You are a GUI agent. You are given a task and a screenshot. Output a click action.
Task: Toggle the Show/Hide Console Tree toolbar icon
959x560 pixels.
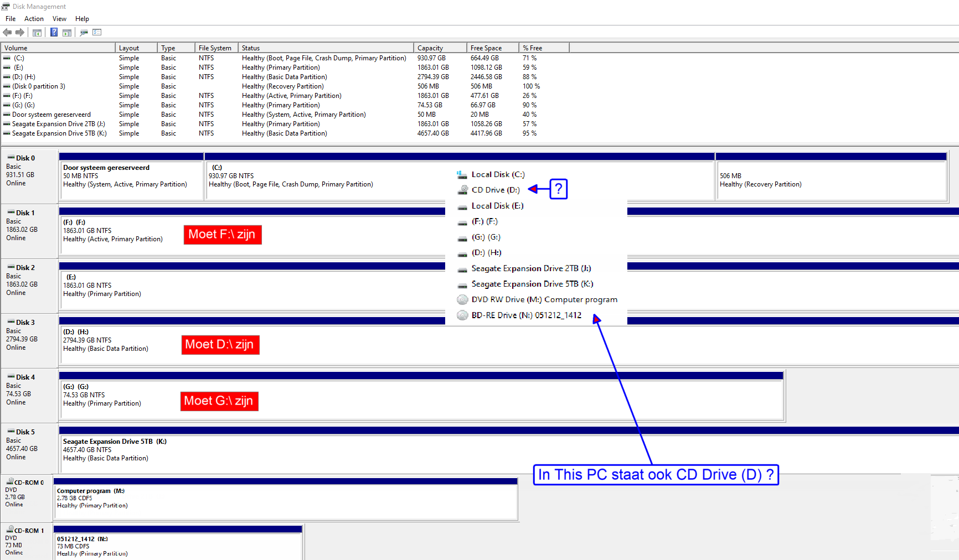(37, 33)
